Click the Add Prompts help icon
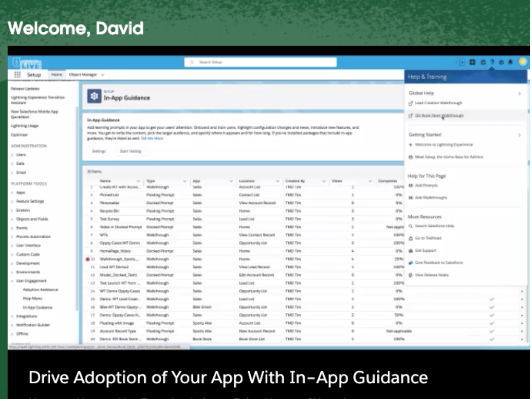Viewport: 532px width, 399px height. [410, 185]
